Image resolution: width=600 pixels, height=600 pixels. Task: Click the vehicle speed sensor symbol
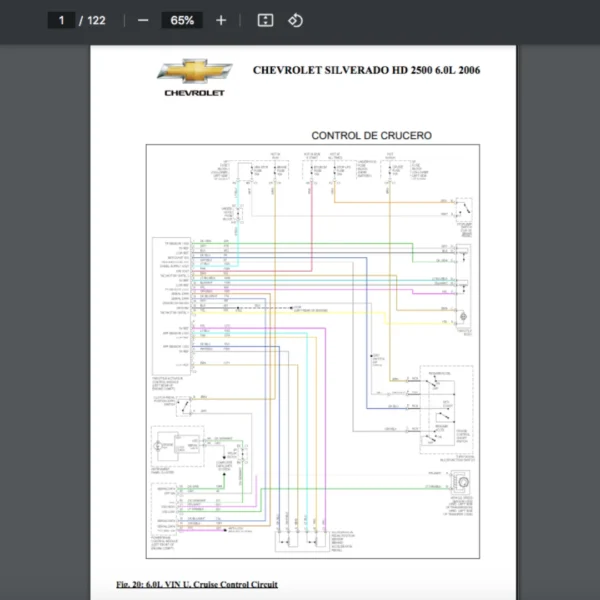tap(461, 481)
